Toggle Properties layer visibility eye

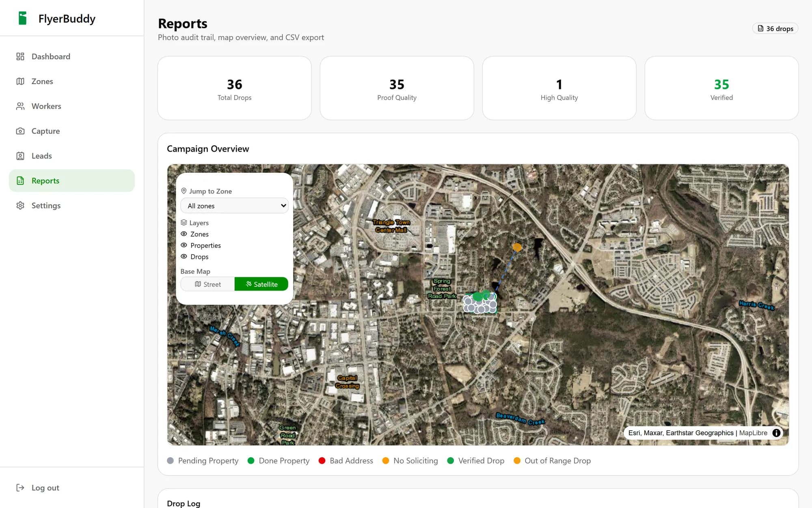(184, 245)
